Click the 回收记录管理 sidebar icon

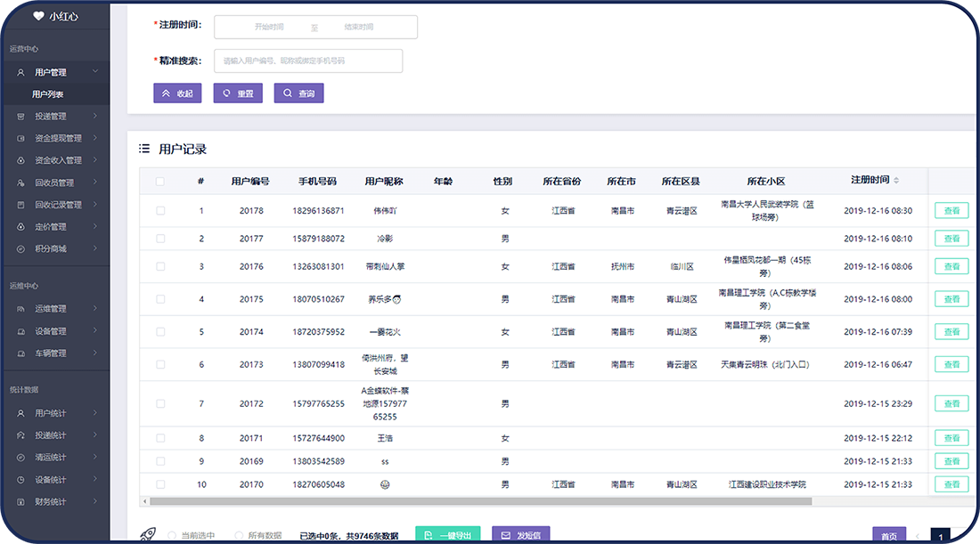click(20, 205)
